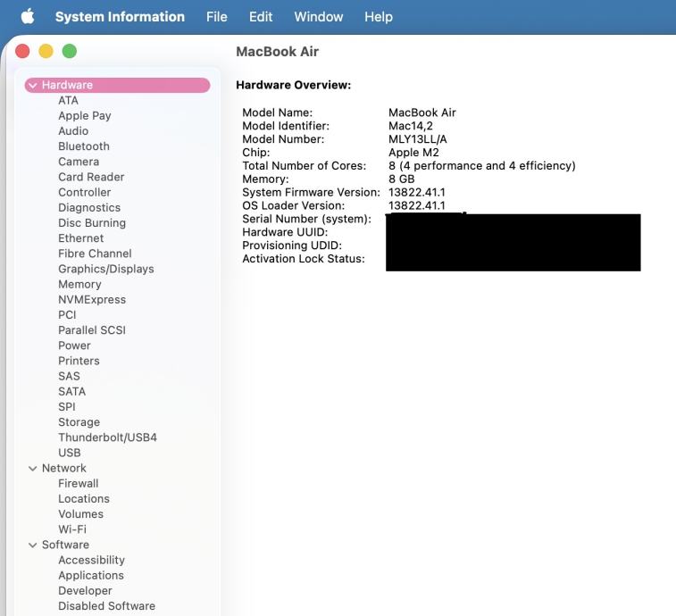View Power information
The height and width of the screenshot is (616, 676).
(74, 345)
